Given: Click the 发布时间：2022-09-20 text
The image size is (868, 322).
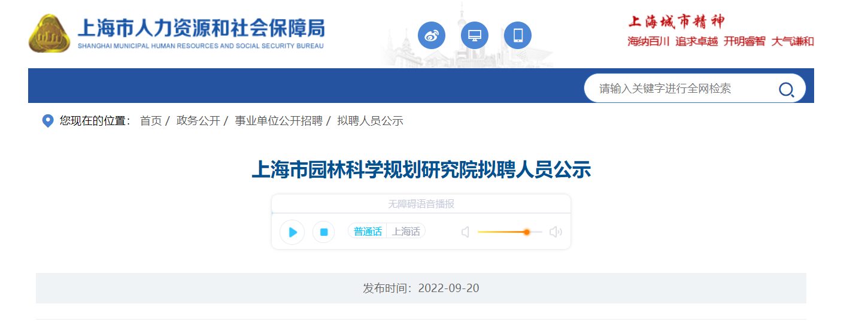Looking at the screenshot, I should click(421, 288).
